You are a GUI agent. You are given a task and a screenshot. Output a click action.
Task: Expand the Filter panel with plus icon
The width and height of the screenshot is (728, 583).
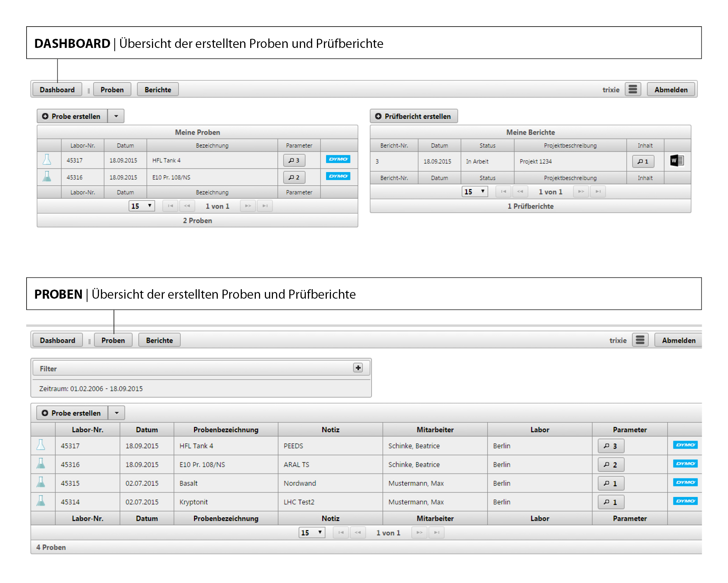tap(358, 368)
